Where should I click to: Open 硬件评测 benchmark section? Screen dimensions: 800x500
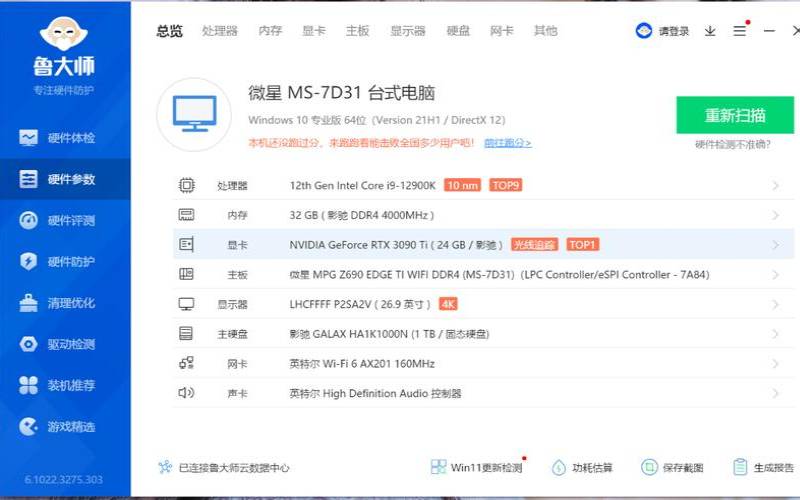pyautogui.click(x=65, y=220)
